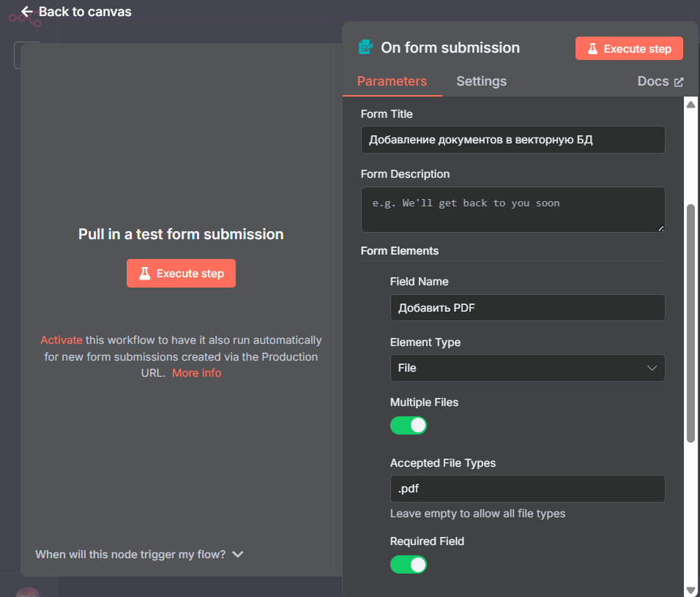Click the n8n logo icon

pyautogui.click(x=24, y=18)
